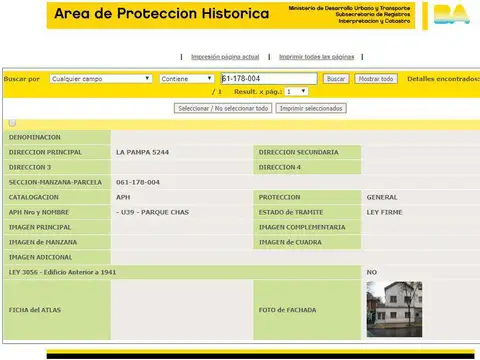Click the 'IMAGEN de MANZANA' label cell
The image size is (480, 360).
point(57,242)
